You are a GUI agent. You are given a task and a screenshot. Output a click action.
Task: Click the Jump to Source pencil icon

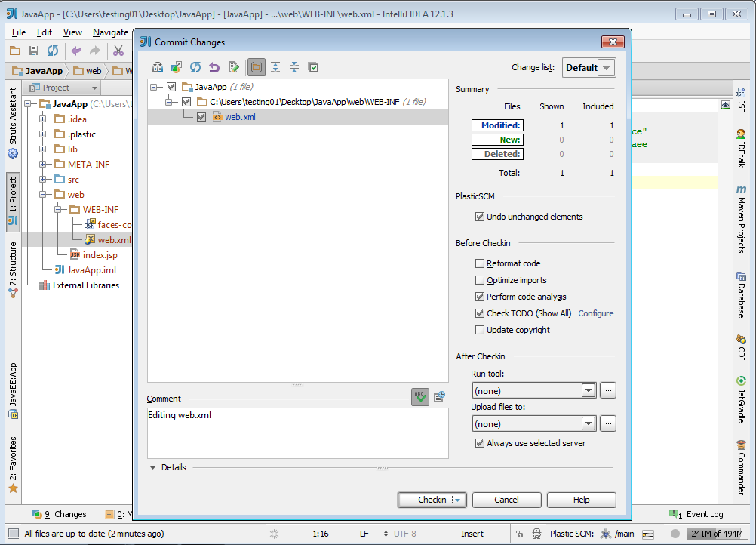234,67
